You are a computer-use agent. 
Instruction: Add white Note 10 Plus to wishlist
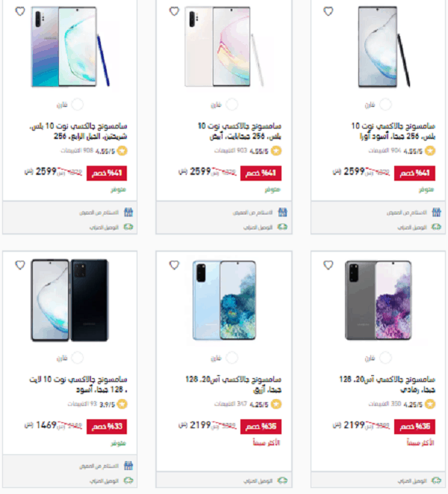pyautogui.click(x=174, y=11)
